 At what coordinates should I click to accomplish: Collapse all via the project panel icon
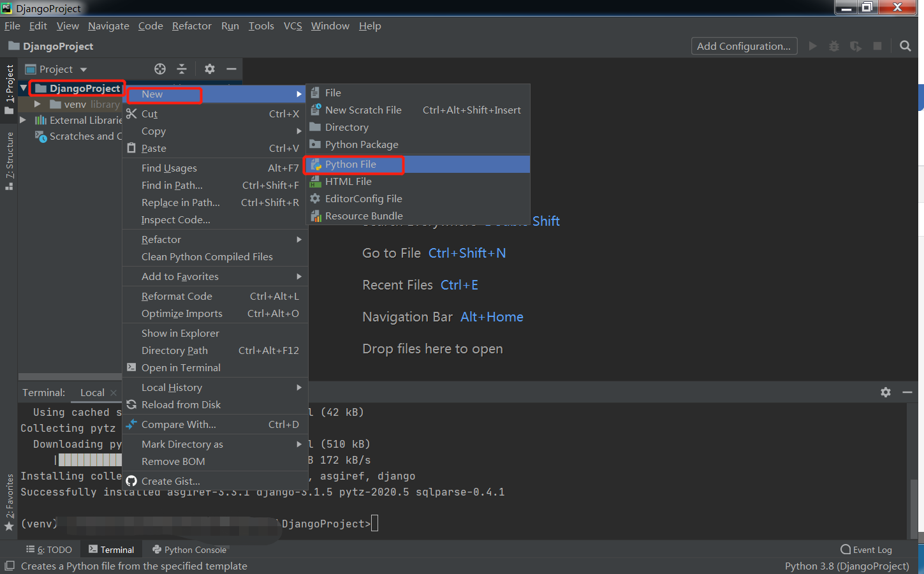[182, 69]
